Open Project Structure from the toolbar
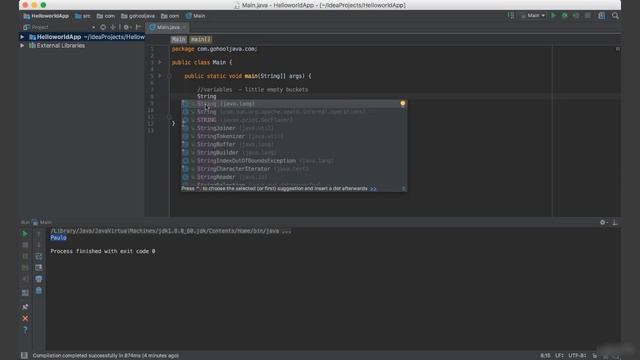 (602, 16)
